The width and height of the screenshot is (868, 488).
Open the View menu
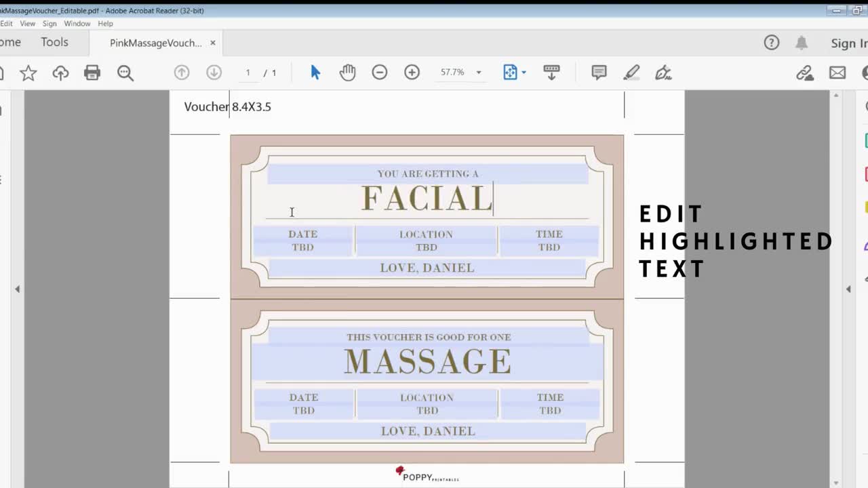28,23
